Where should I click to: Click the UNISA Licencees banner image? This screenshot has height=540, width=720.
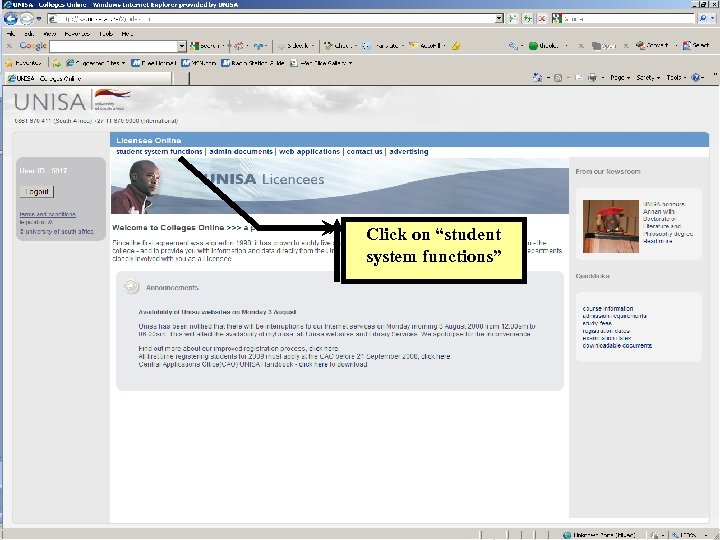(x=340, y=186)
